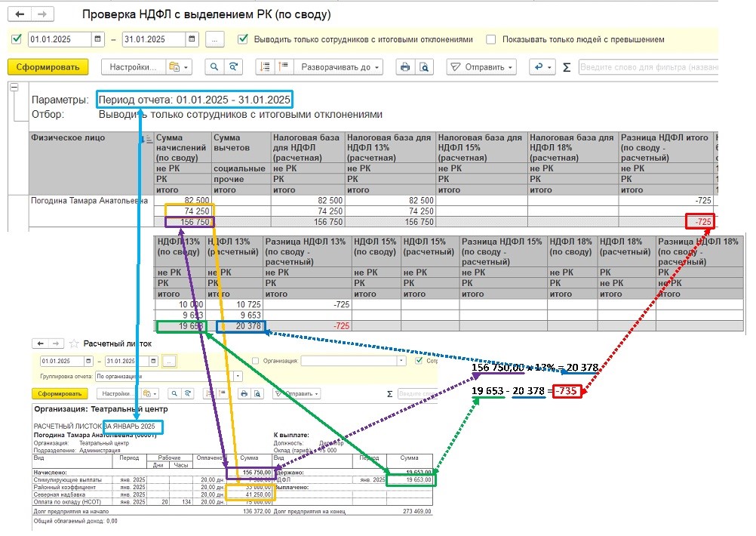Collapse all groups icon in top toolbar
Image resolution: width=756 pixels, height=536 pixels.
[x=265, y=67]
